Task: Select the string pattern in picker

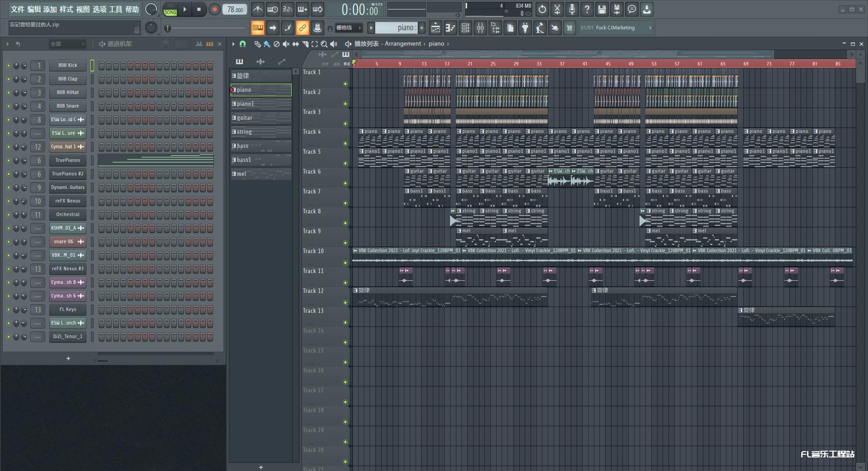Action: (x=261, y=132)
